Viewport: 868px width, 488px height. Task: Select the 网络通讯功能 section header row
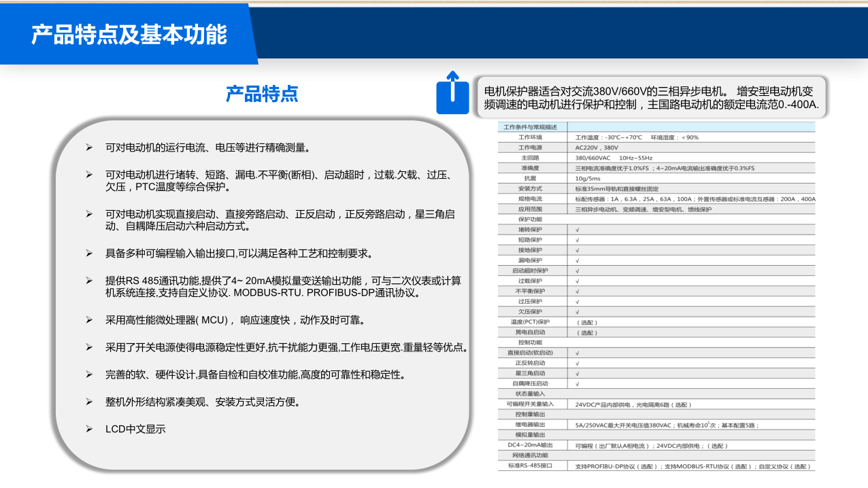pyautogui.click(x=530, y=455)
